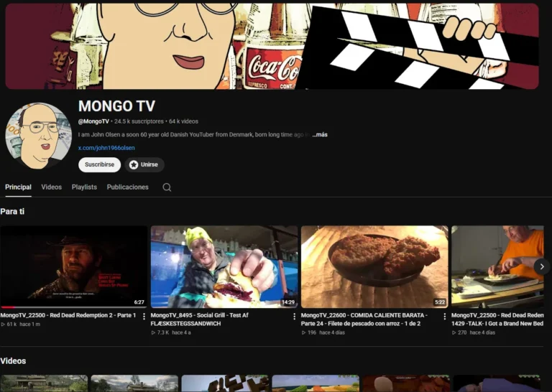This screenshot has width=552, height=392.
Task: Click the MONGO TV channel avatar
Action: tap(38, 136)
